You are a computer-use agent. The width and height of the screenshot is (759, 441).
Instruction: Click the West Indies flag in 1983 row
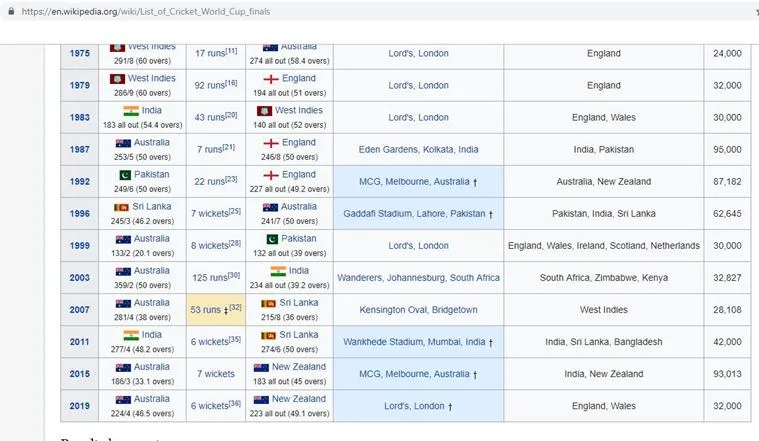(x=264, y=110)
